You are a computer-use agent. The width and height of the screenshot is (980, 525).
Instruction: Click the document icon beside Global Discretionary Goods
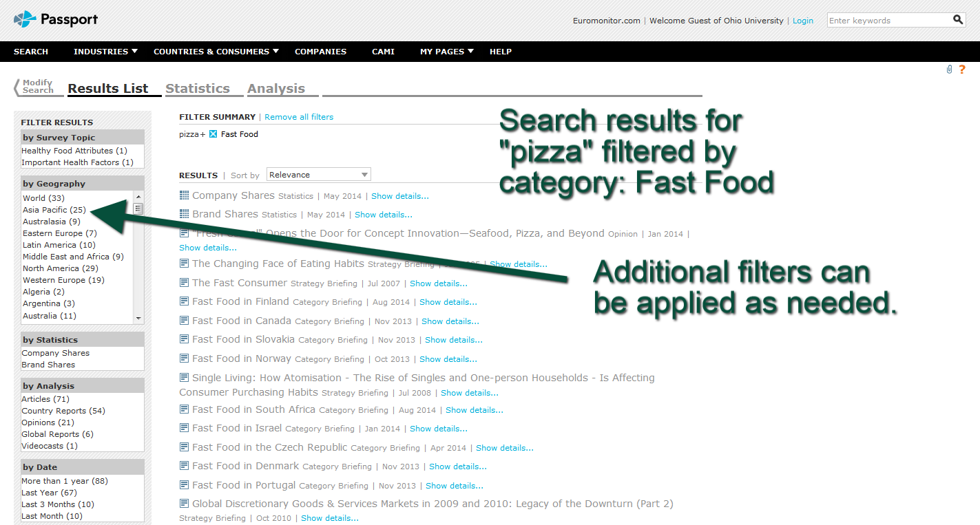pos(184,503)
